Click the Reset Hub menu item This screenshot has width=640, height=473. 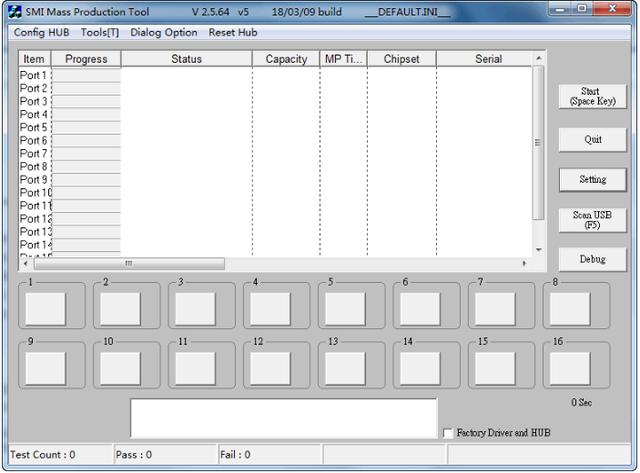(233, 32)
